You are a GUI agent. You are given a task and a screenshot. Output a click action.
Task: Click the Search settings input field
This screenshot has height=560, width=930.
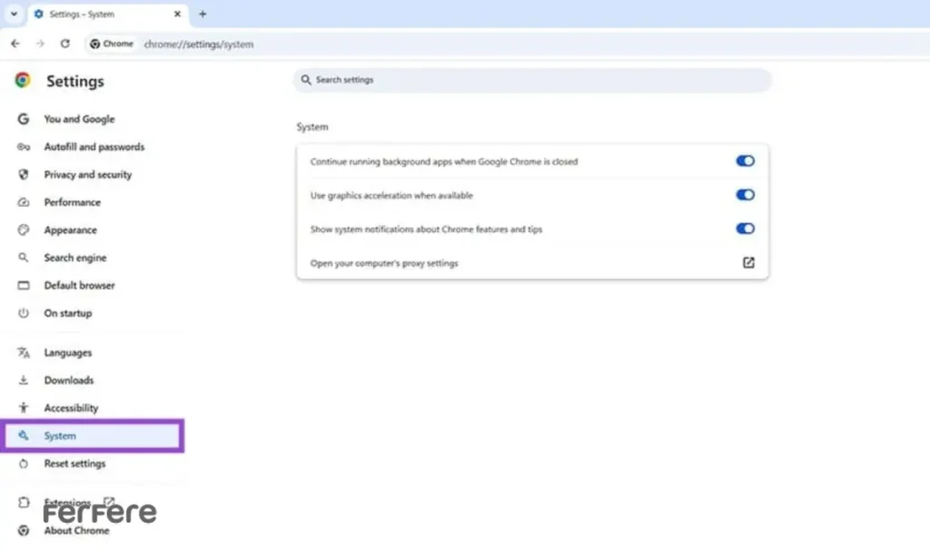pos(536,80)
